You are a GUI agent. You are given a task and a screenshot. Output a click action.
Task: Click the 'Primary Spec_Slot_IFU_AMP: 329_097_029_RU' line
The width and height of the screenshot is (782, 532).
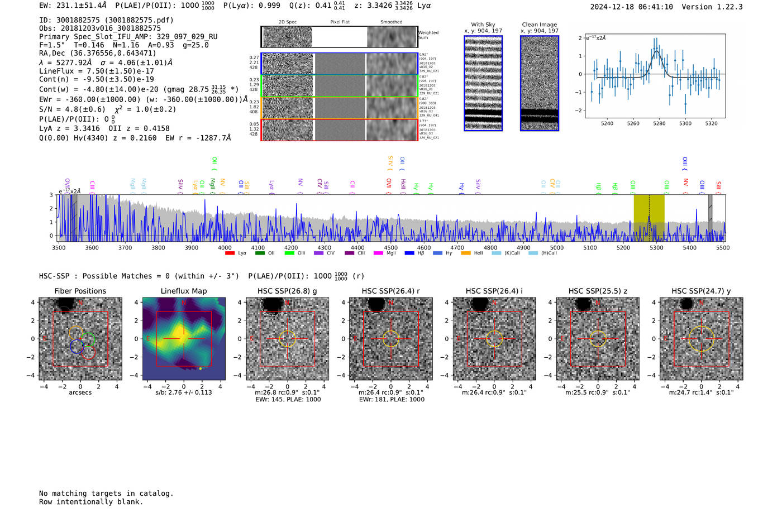(128, 37)
